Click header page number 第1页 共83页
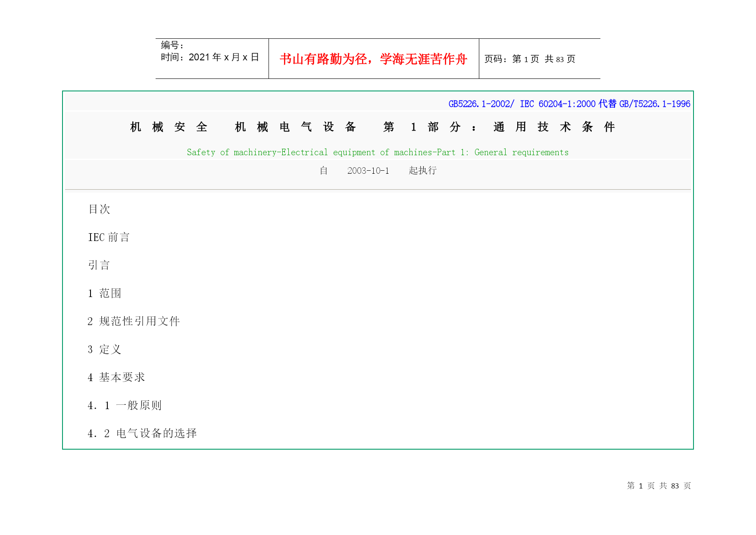The height and width of the screenshot is (535, 756). click(x=530, y=59)
